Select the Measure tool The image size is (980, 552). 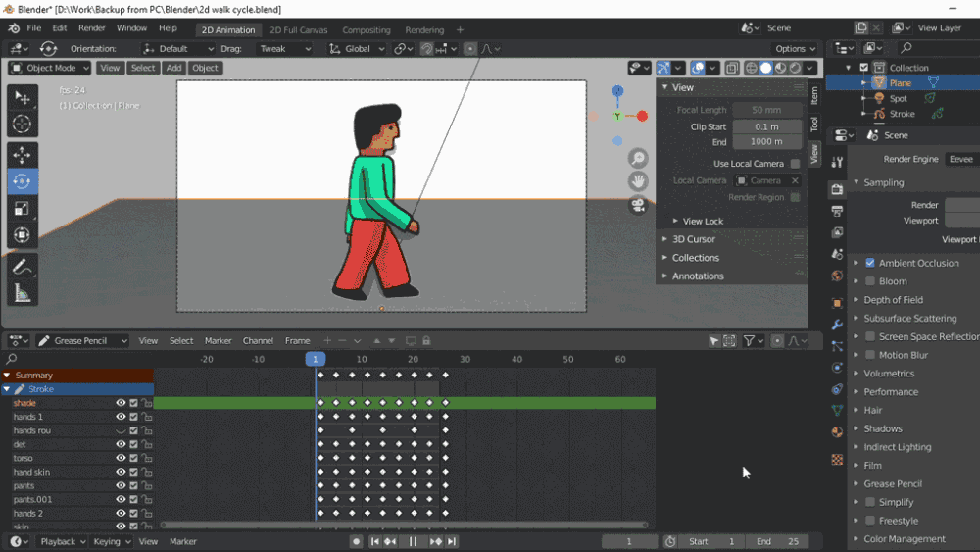click(x=22, y=293)
